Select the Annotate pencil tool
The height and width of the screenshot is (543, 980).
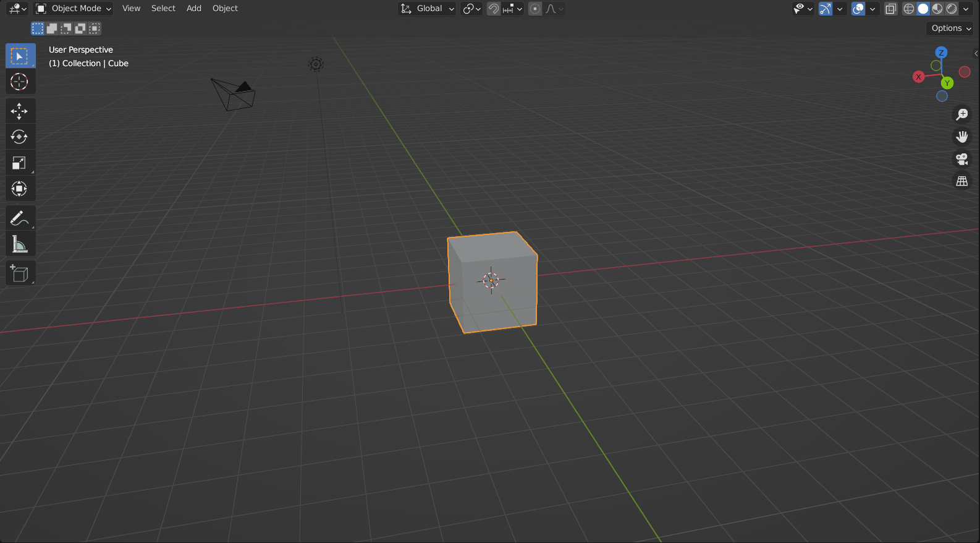[20, 218]
